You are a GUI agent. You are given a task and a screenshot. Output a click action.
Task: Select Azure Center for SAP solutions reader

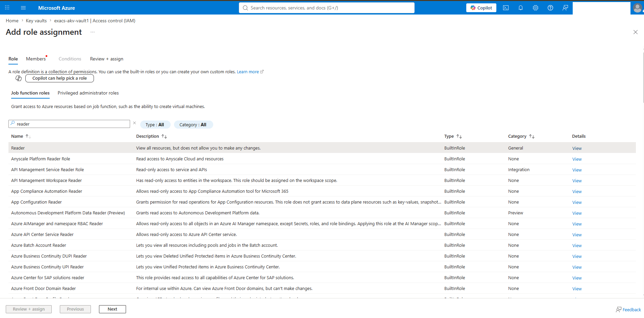click(322, 277)
